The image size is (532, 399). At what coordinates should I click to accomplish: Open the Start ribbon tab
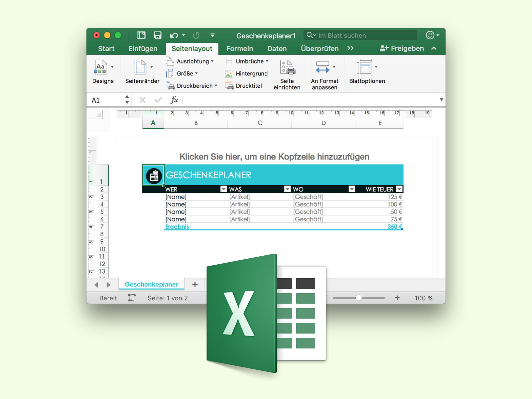coord(106,49)
